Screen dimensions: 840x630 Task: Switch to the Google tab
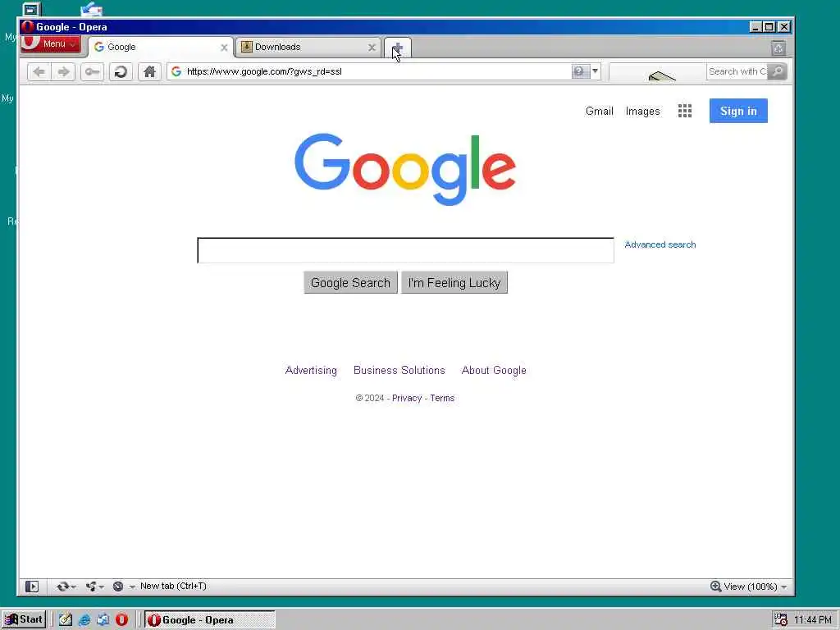coord(159,47)
